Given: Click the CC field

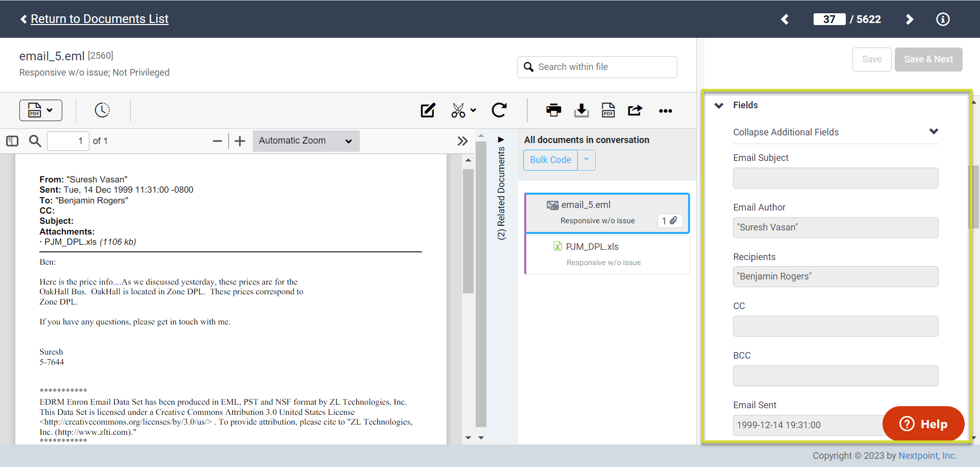Looking at the screenshot, I should coord(836,326).
